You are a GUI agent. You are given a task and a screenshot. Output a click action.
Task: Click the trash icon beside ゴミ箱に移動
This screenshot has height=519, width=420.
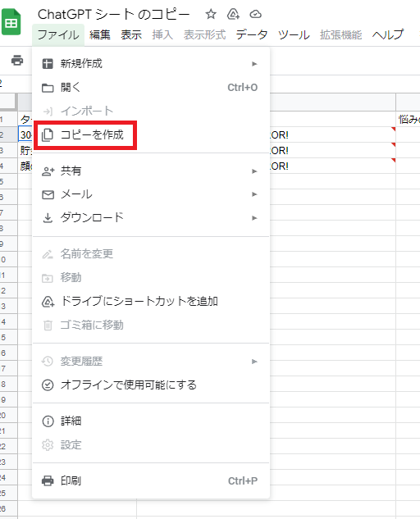coord(48,325)
